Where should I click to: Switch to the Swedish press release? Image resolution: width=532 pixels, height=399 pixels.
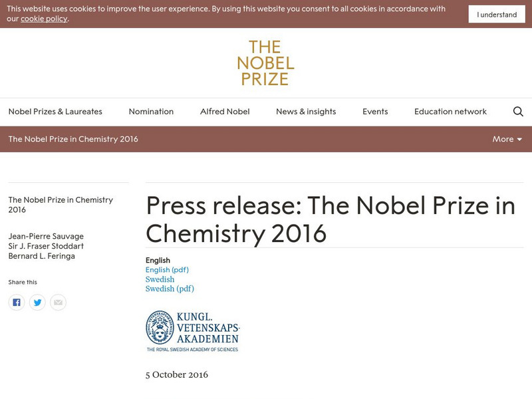click(x=160, y=279)
